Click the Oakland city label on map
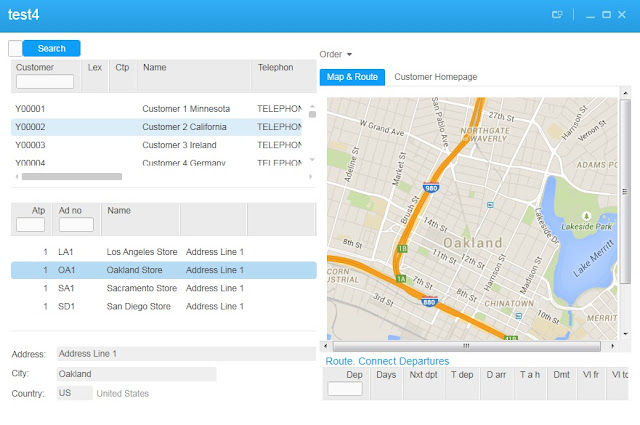The height and width of the screenshot is (425, 640). (473, 243)
